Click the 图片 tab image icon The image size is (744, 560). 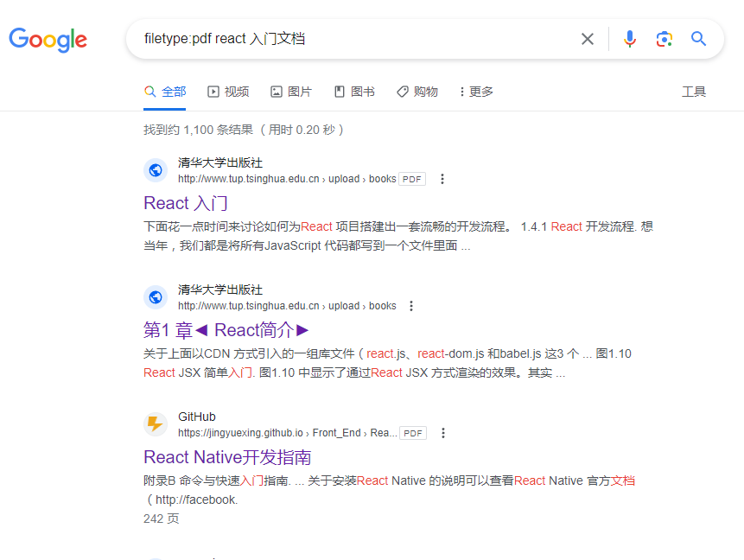277,92
